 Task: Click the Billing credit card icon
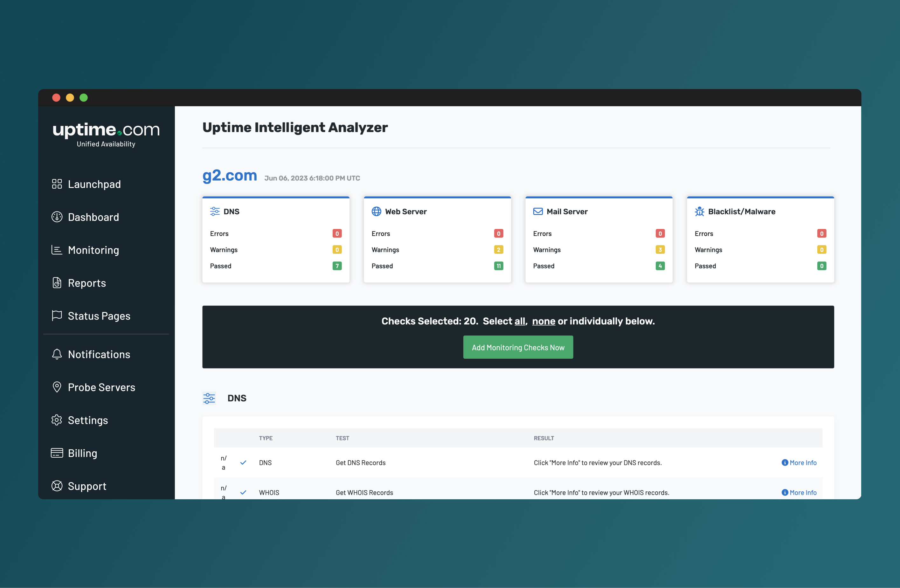[x=57, y=453]
